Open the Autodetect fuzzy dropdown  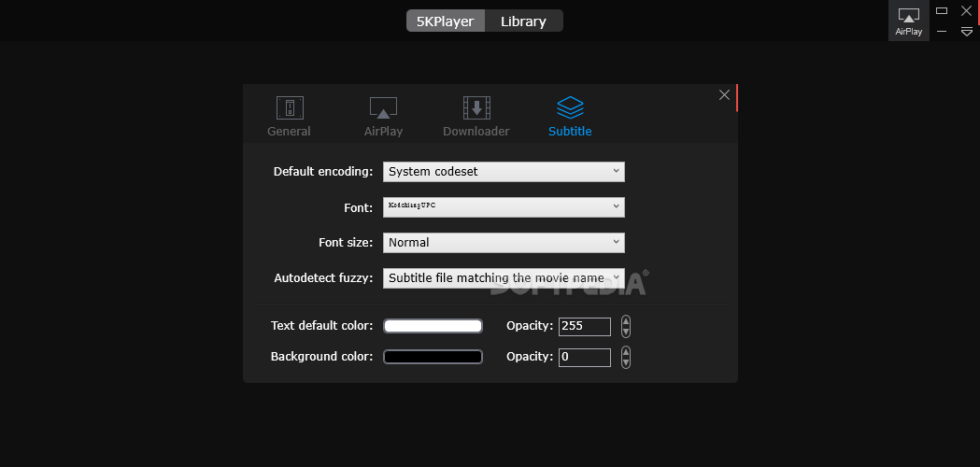click(x=504, y=278)
